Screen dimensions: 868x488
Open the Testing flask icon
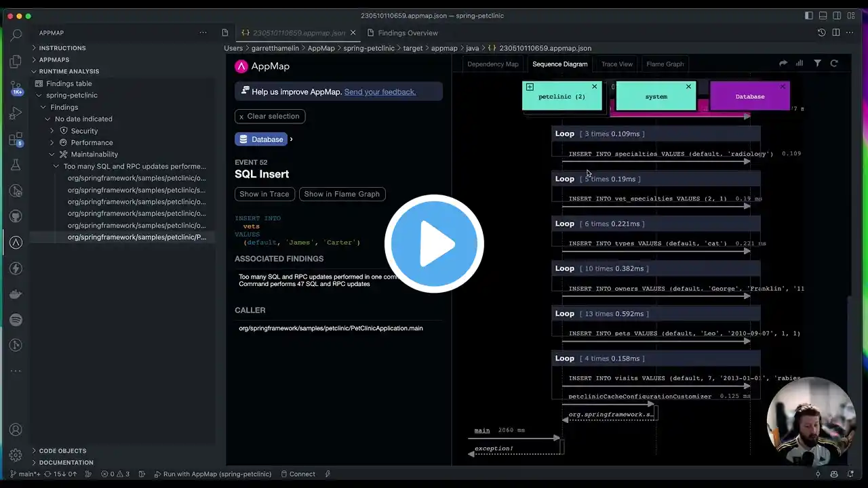point(16,165)
